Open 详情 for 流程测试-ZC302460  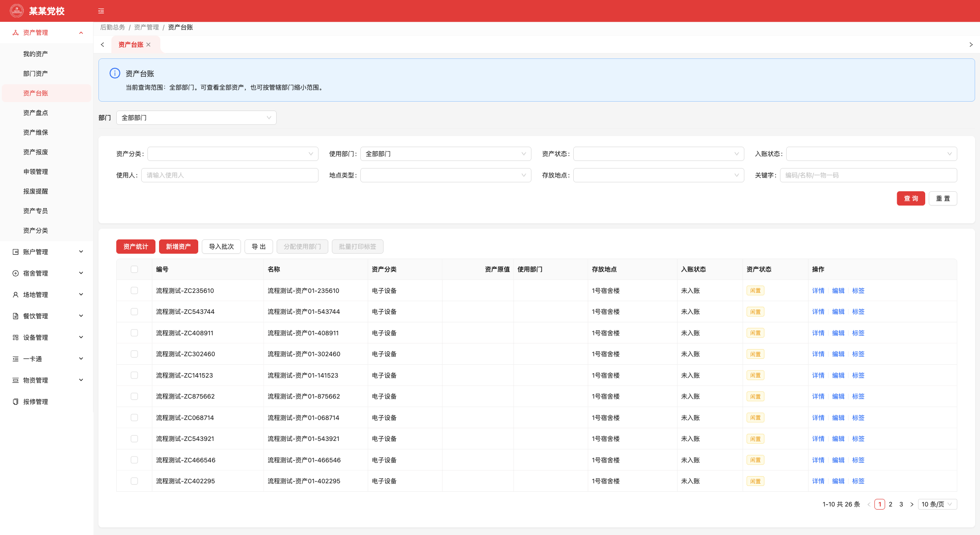[818, 354]
